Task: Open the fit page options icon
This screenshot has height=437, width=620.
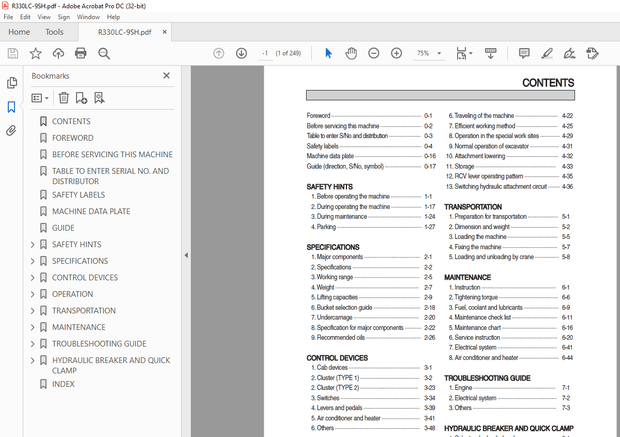Action: 464,53
